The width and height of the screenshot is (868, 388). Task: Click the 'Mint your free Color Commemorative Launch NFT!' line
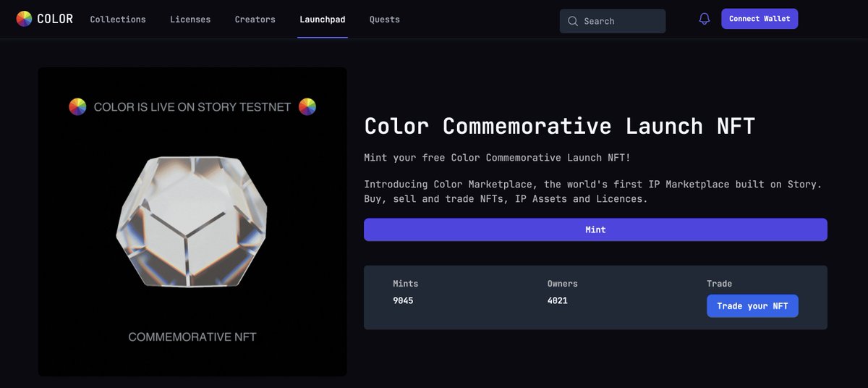point(498,158)
